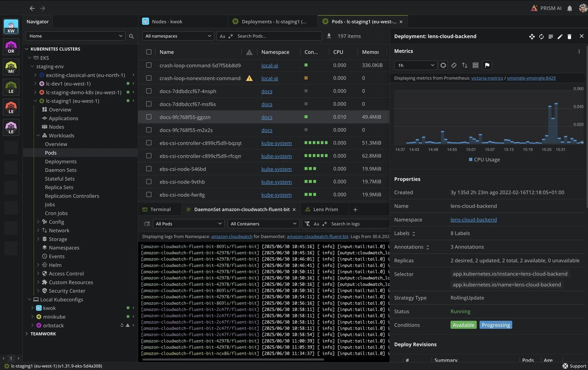Open the Filesystem metric icon
Viewport: 588px width, 370px height.
coord(475,65)
